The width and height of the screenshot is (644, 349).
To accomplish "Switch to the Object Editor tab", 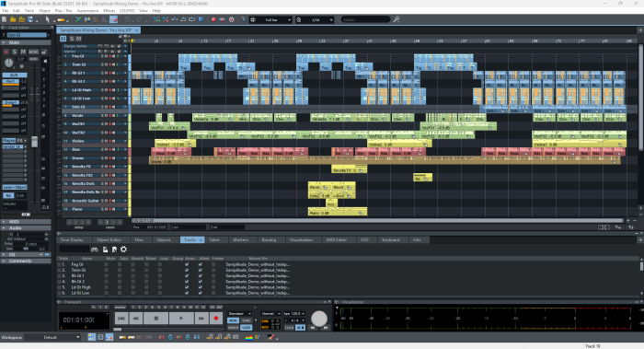I will click(x=109, y=239).
